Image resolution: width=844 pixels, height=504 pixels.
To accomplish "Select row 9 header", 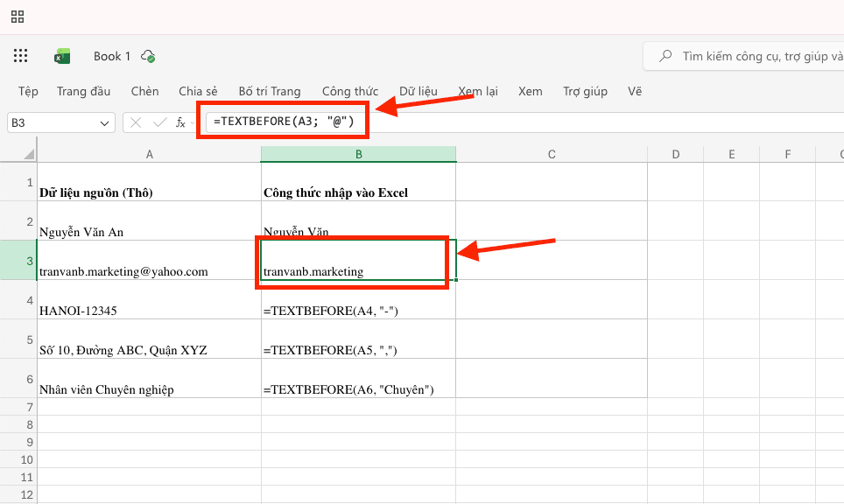I will click(x=18, y=442).
